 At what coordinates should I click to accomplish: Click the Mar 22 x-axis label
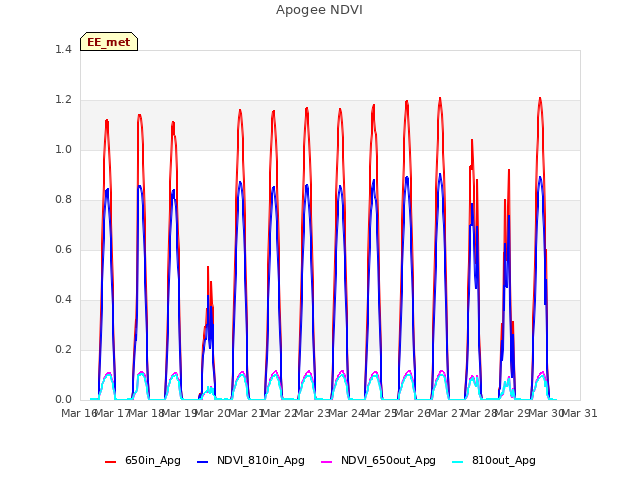(x=279, y=413)
